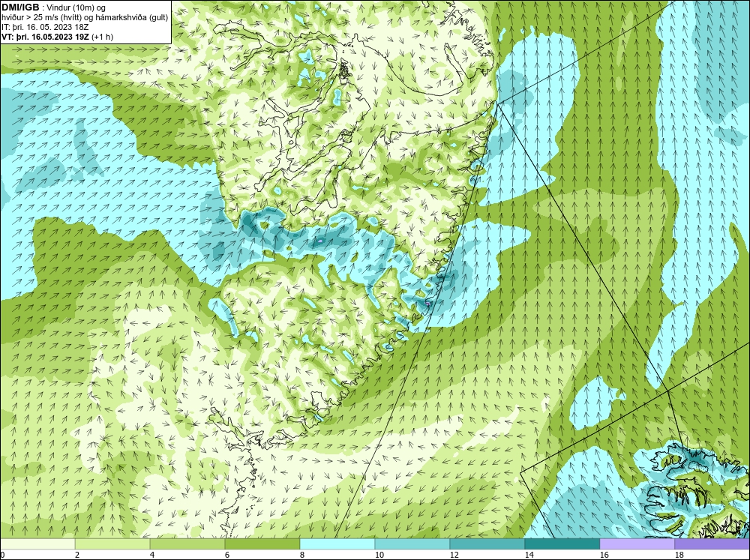Click the 'Vindur (10m) og' header text
Viewport: 750px width, 560px height.
tap(77, 7)
